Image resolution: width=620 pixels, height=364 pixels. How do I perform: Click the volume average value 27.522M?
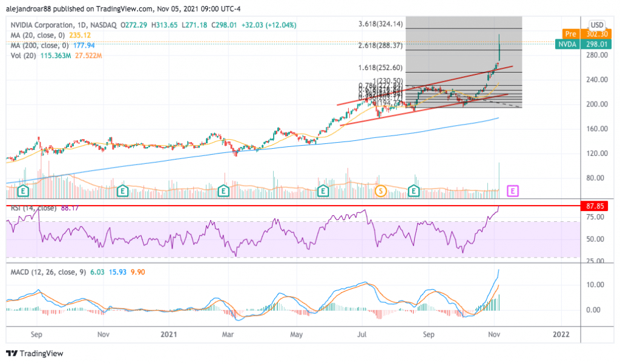pyautogui.click(x=88, y=56)
